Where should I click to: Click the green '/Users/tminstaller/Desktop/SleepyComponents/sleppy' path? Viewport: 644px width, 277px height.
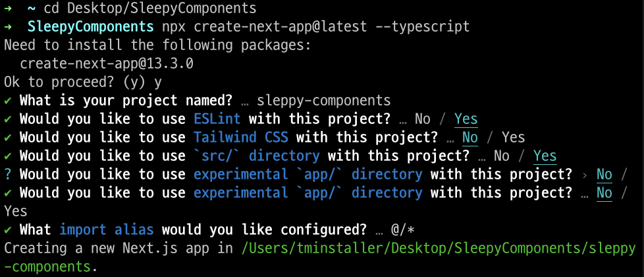click(439, 249)
